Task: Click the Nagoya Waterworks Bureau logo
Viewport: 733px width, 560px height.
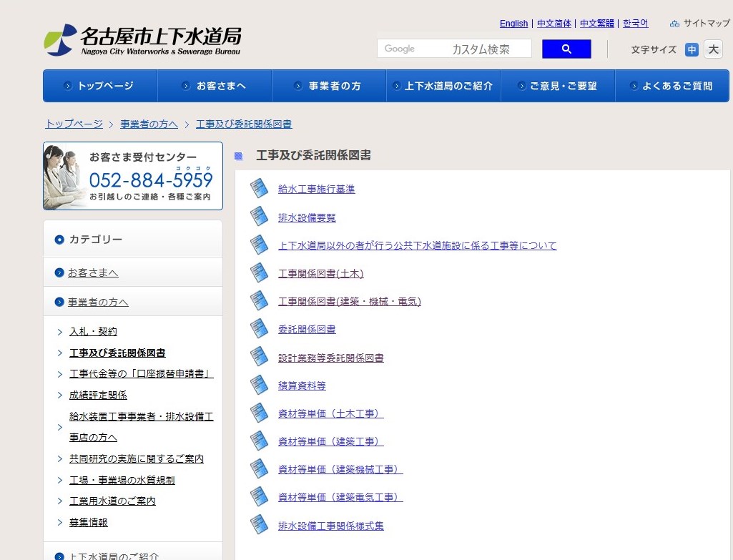Action: click(x=142, y=40)
